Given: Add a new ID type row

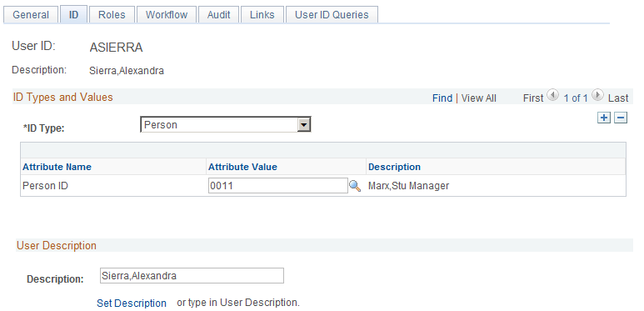Looking at the screenshot, I should [604, 118].
